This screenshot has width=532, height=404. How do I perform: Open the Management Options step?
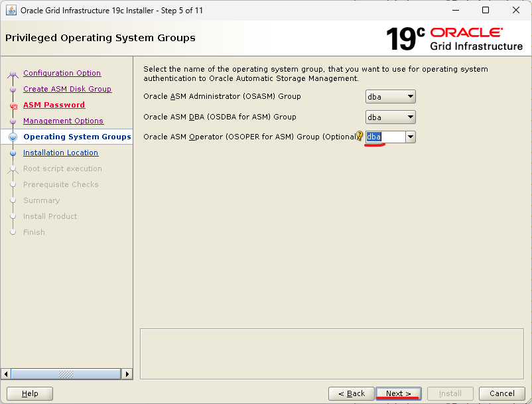tap(63, 121)
